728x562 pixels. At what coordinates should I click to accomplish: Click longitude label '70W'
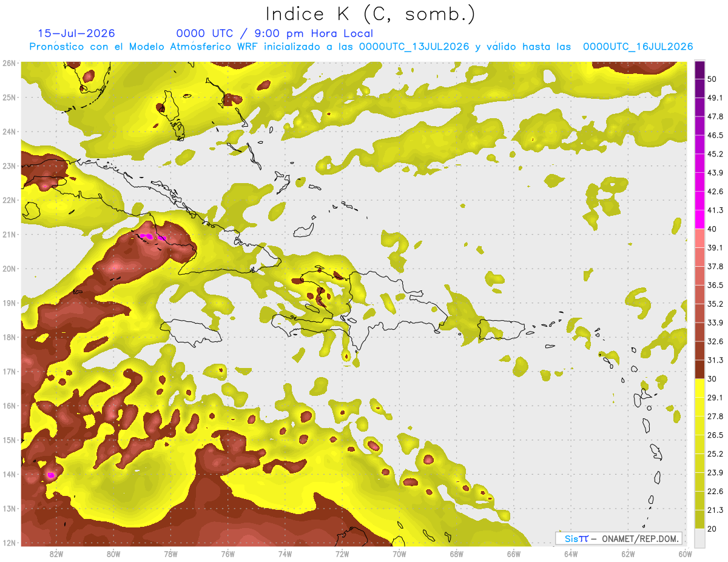(x=399, y=554)
